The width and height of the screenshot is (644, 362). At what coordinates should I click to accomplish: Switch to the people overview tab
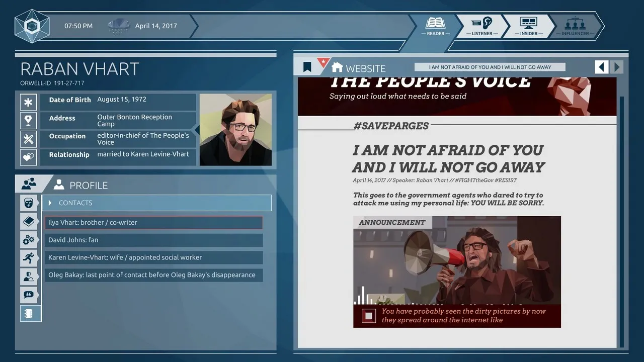point(29,184)
